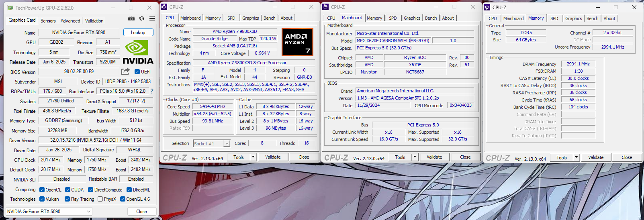Image resolution: width=644 pixels, height=220 pixels.
Task: Click Bank Cycle Time value 104 clocks
Action: pos(578,107)
